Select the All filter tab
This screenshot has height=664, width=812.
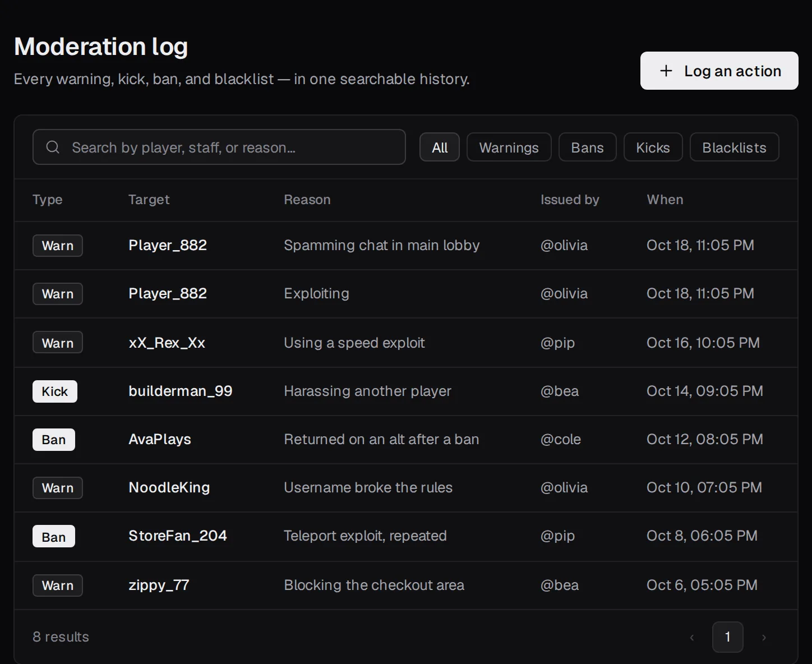440,147
